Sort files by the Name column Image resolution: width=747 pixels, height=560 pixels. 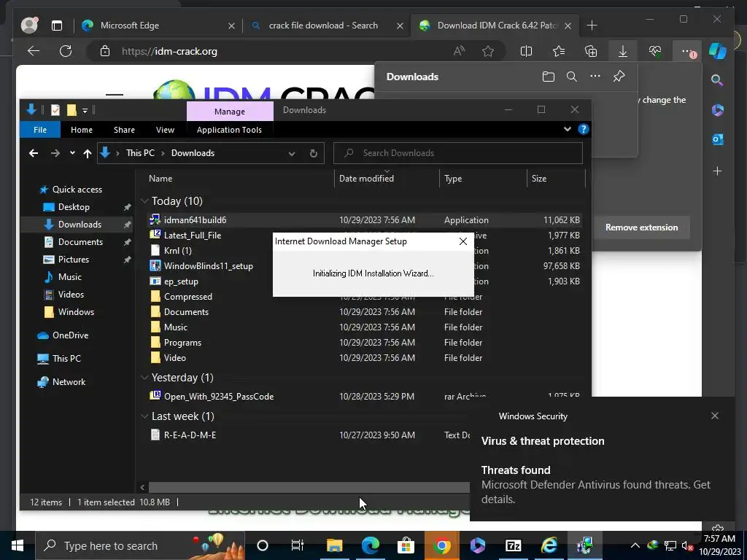point(160,179)
